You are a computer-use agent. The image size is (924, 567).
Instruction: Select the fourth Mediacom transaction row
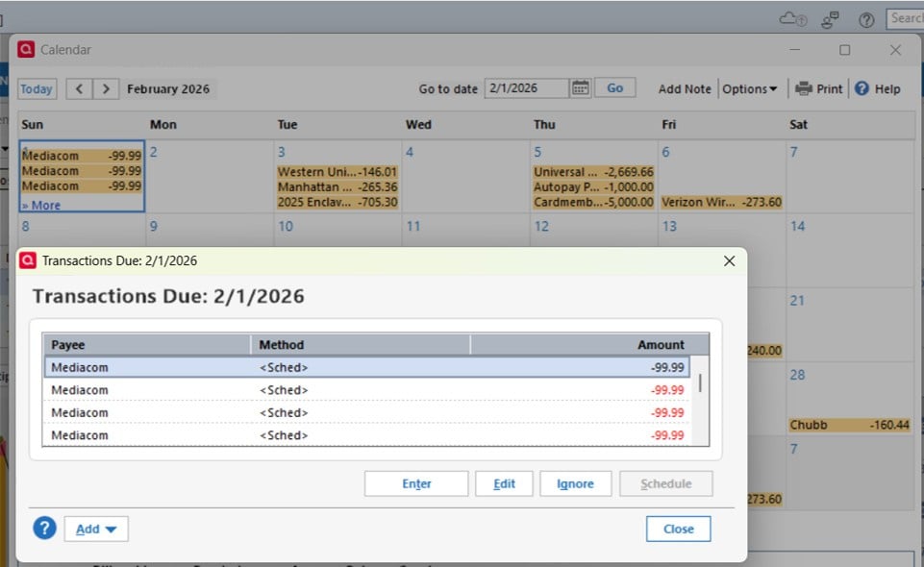click(367, 435)
